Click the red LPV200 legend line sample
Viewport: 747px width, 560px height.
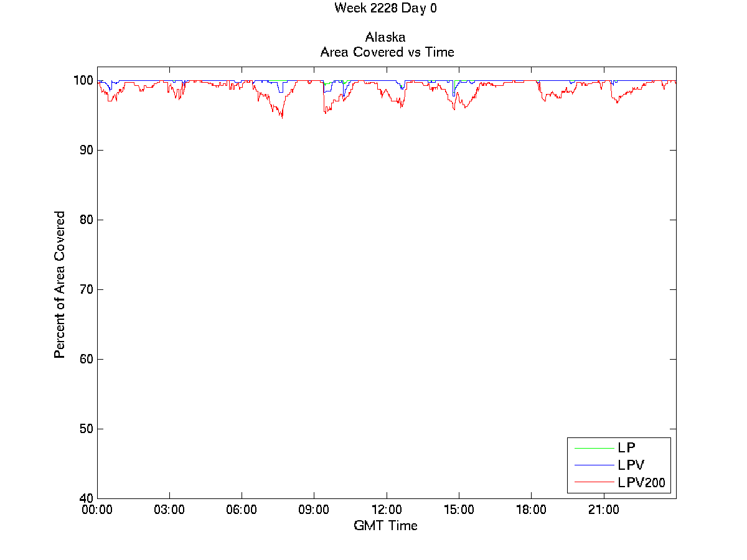click(593, 482)
